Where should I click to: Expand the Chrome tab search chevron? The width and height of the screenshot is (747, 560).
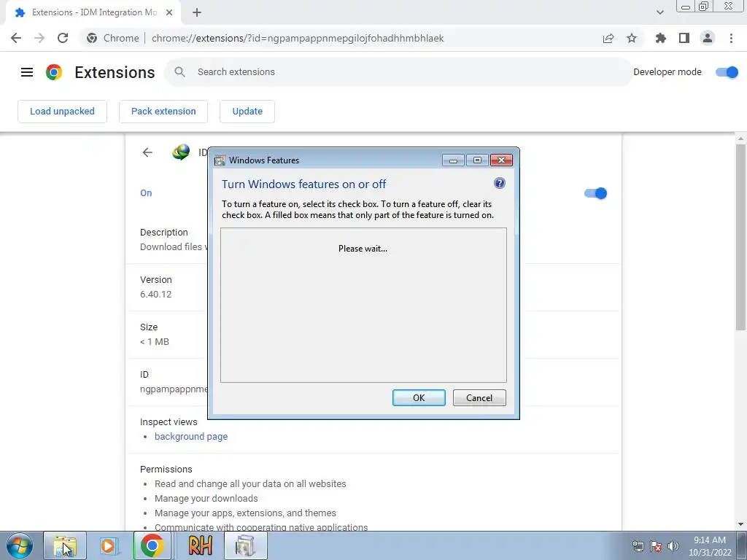click(659, 12)
